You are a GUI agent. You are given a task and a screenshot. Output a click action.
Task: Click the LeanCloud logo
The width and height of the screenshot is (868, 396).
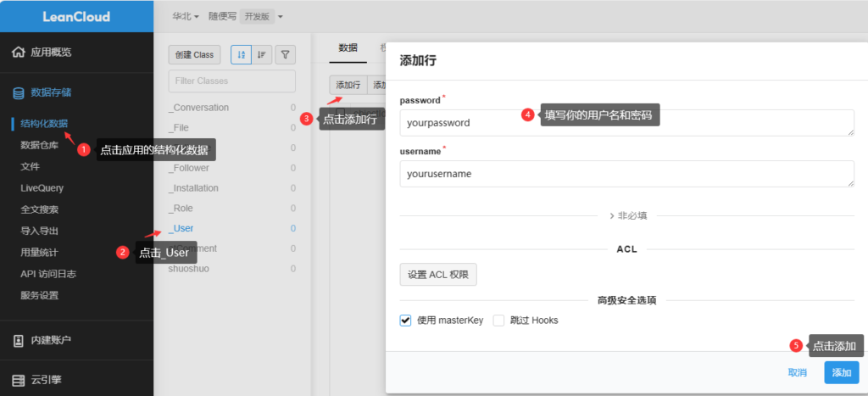[76, 16]
